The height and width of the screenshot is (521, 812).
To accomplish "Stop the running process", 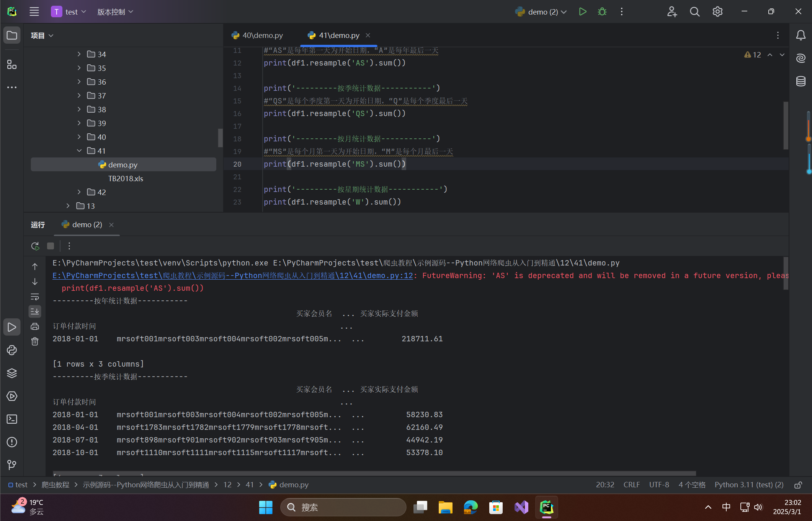I will [51, 246].
